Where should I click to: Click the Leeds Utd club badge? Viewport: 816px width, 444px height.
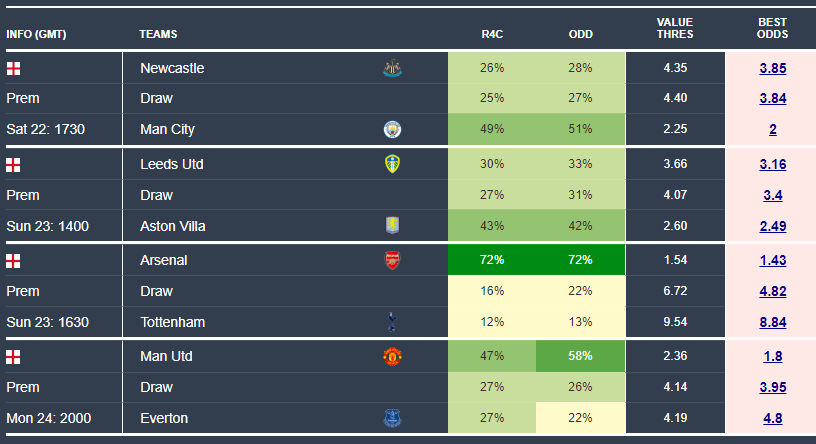point(391,164)
